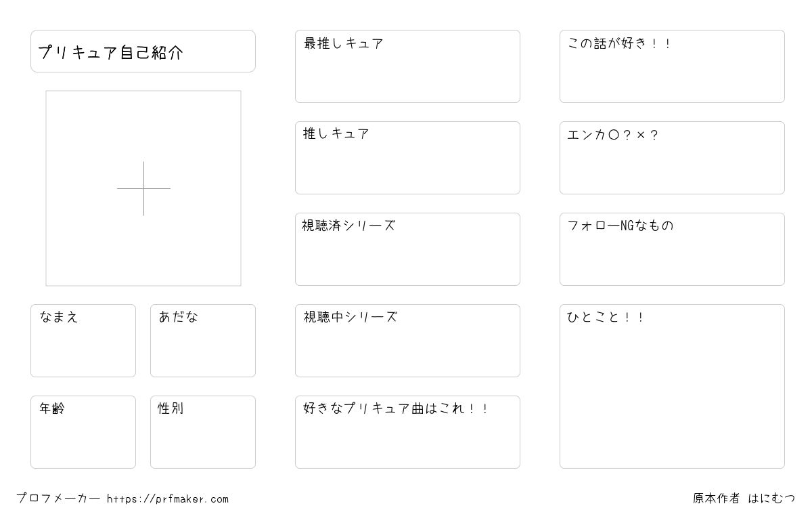This screenshot has height=508, width=812.
Task: Select the 年齢 box
Action: (83, 432)
